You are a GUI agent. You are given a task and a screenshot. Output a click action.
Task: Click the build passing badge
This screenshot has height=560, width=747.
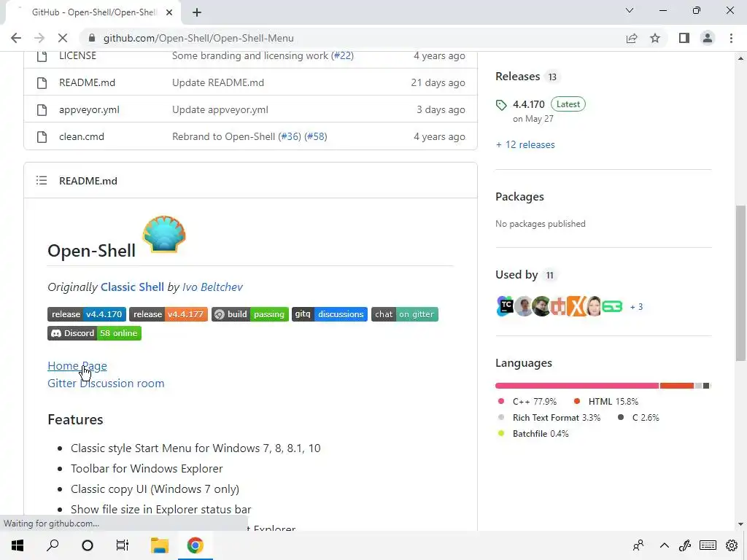tap(250, 314)
